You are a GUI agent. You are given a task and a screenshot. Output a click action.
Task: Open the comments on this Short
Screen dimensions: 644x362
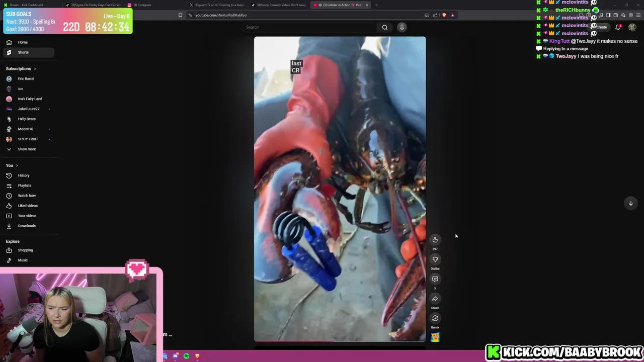(x=435, y=279)
